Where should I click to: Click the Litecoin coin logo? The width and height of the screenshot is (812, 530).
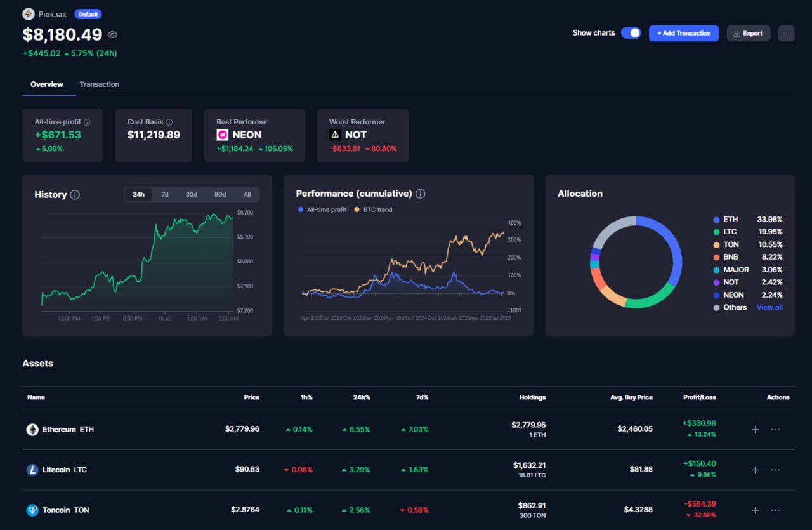[32, 470]
